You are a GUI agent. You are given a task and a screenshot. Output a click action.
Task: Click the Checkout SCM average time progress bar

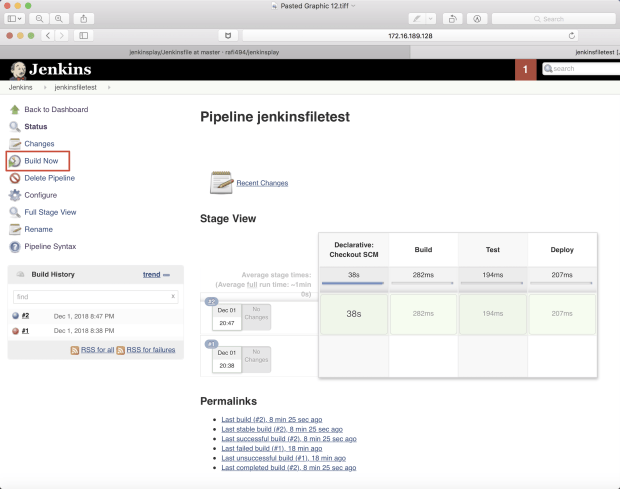click(353, 283)
